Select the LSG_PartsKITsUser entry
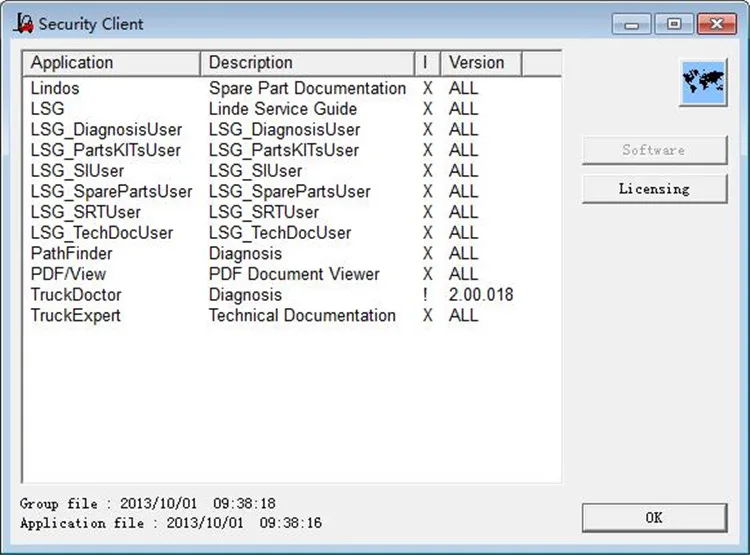750x555 pixels. click(106, 150)
